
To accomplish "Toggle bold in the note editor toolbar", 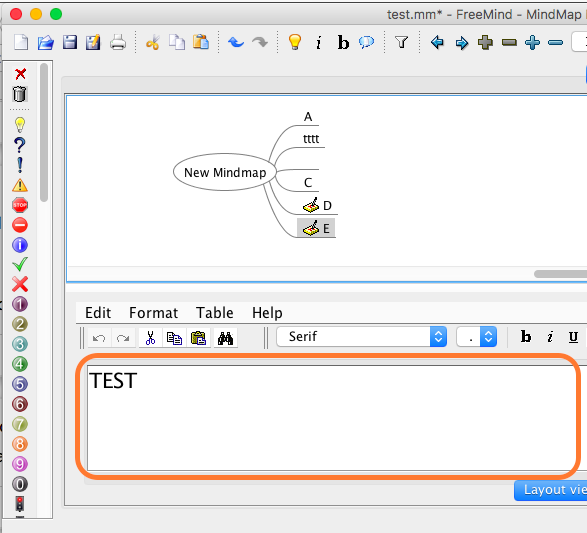I will coord(526,337).
